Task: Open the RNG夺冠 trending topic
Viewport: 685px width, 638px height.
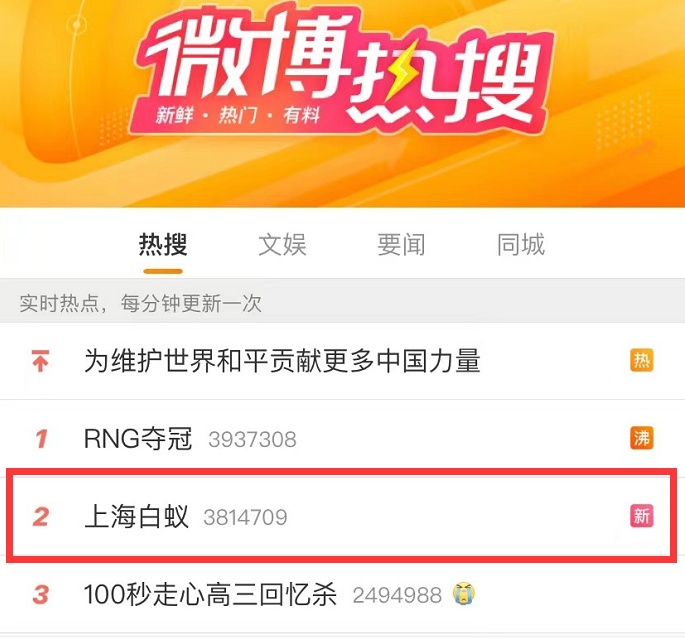Action: (138, 439)
